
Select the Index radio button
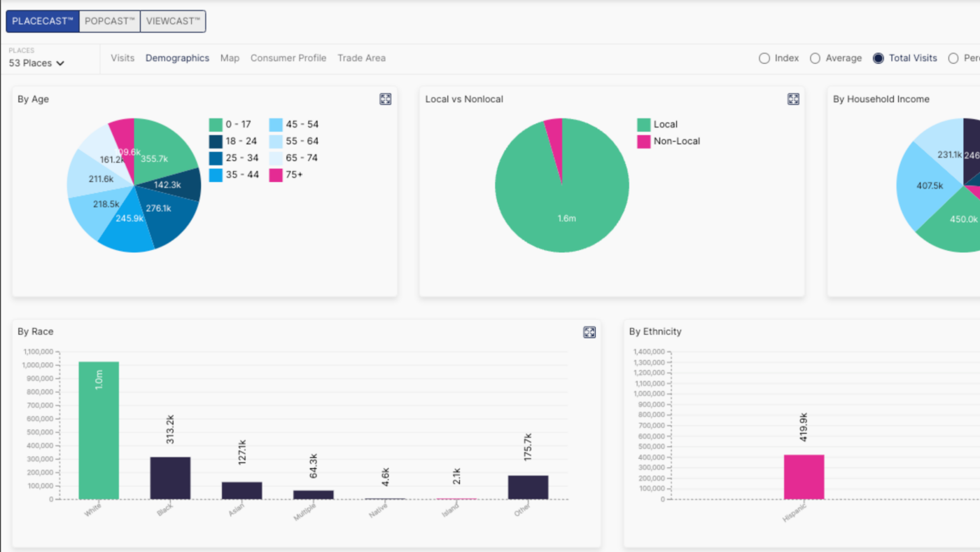[764, 58]
